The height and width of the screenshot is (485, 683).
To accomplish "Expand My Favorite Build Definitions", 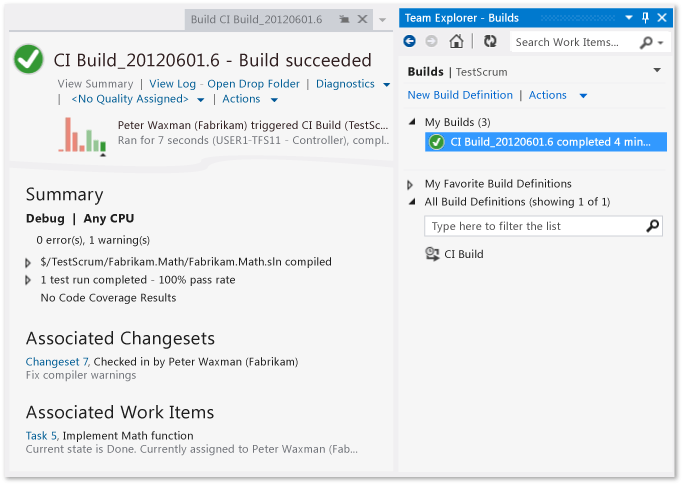I will pos(411,184).
